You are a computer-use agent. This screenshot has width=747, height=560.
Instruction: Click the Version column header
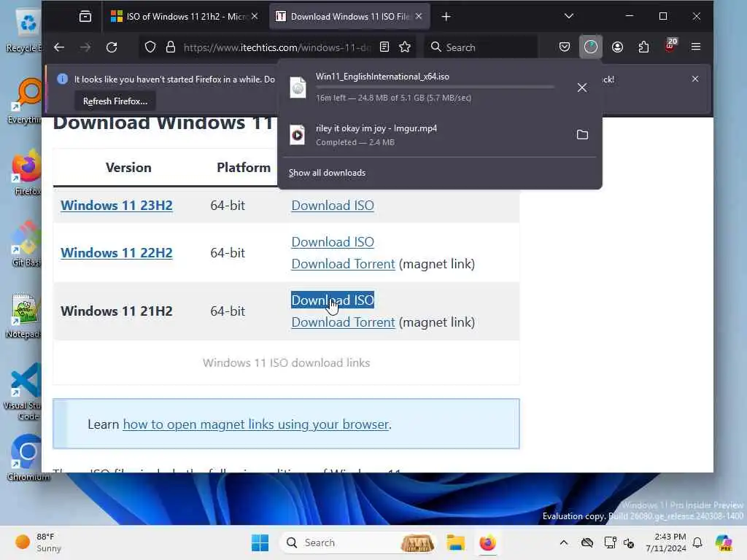point(128,168)
